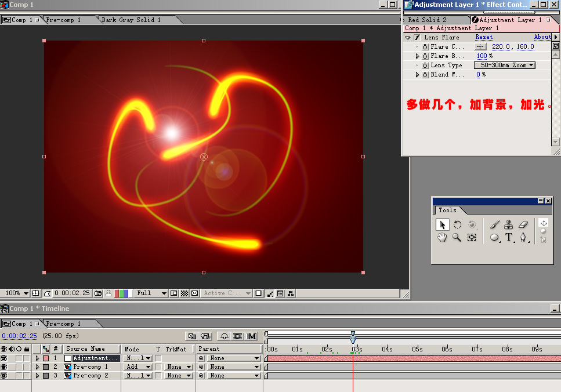Select the Elliptical Mask tool

click(494, 237)
